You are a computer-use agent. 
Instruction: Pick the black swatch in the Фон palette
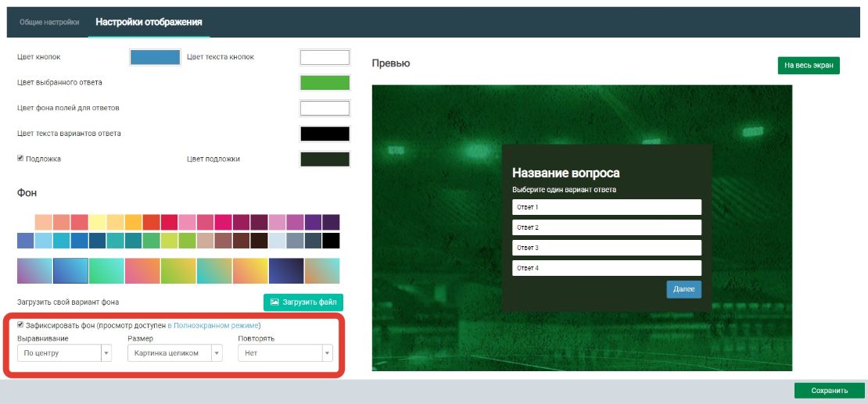click(331, 241)
